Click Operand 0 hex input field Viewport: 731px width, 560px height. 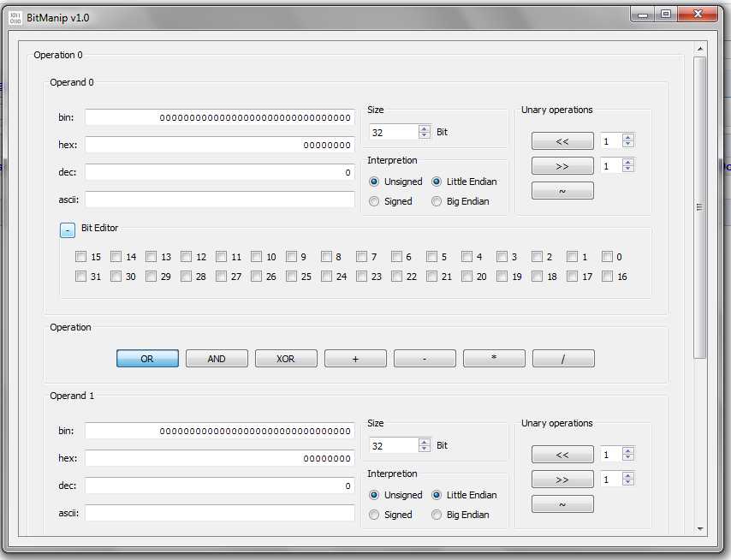(220, 145)
